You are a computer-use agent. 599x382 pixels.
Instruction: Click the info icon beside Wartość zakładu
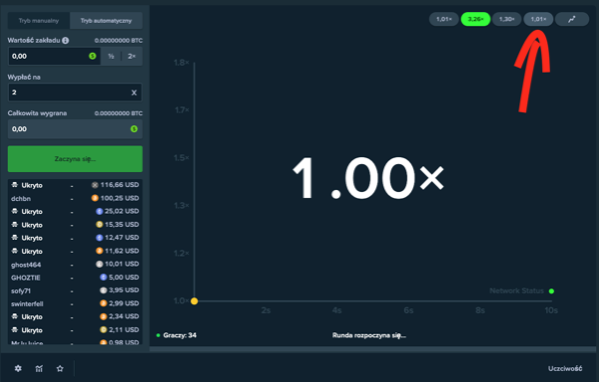[66, 40]
